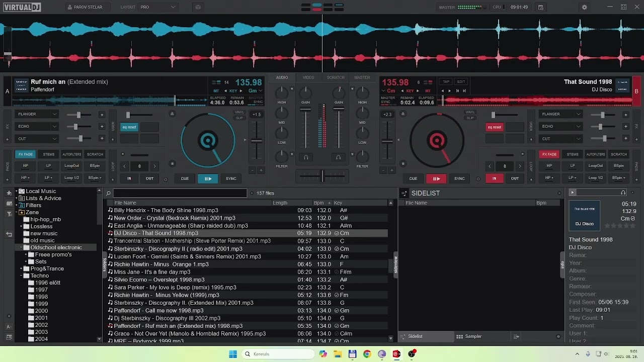The height and width of the screenshot is (362, 644).
Task: Nudge deck A pitch up with plus
Action: coord(261,170)
